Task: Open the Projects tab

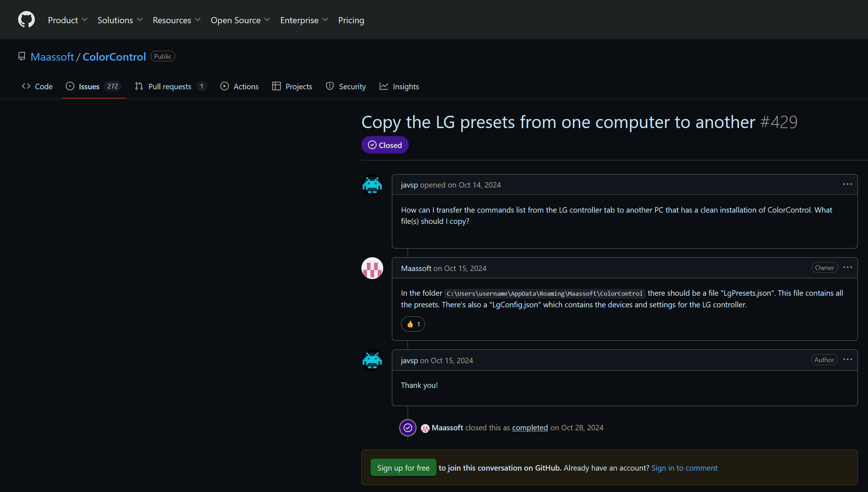Action: coord(292,86)
